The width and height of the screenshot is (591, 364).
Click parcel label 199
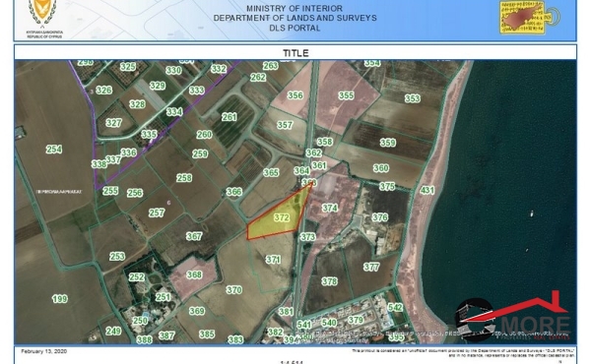point(60,299)
